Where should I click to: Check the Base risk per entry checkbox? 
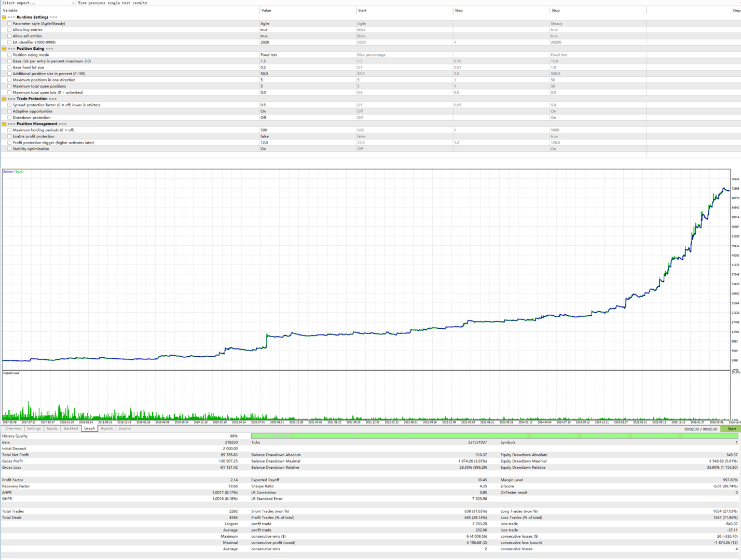pos(9,61)
